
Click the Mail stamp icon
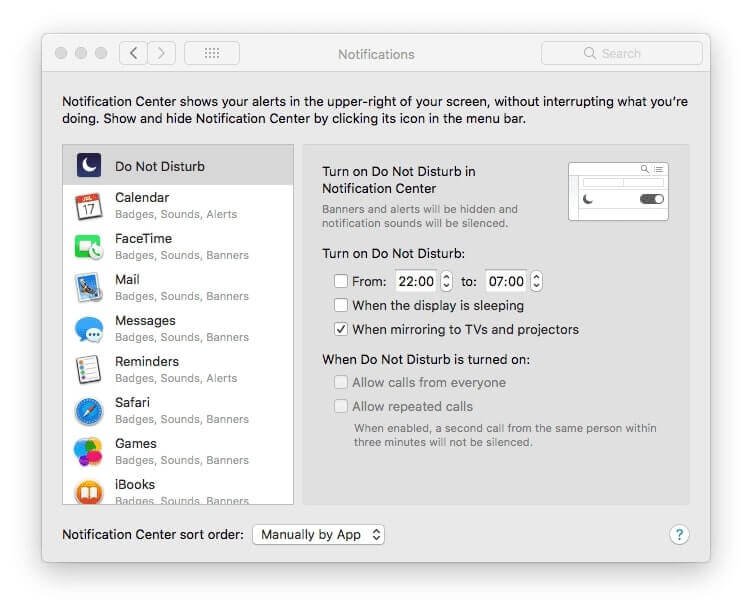click(x=89, y=288)
